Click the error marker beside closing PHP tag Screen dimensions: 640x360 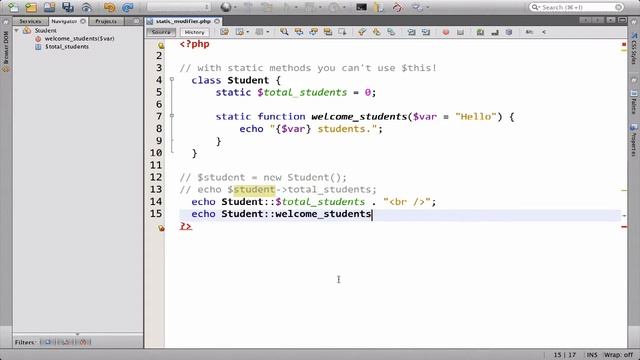(162, 227)
